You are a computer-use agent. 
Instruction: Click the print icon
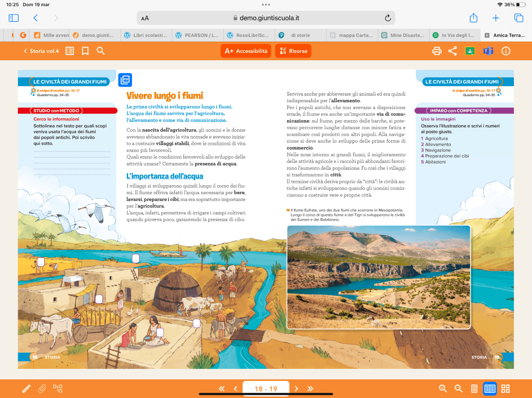(x=437, y=51)
